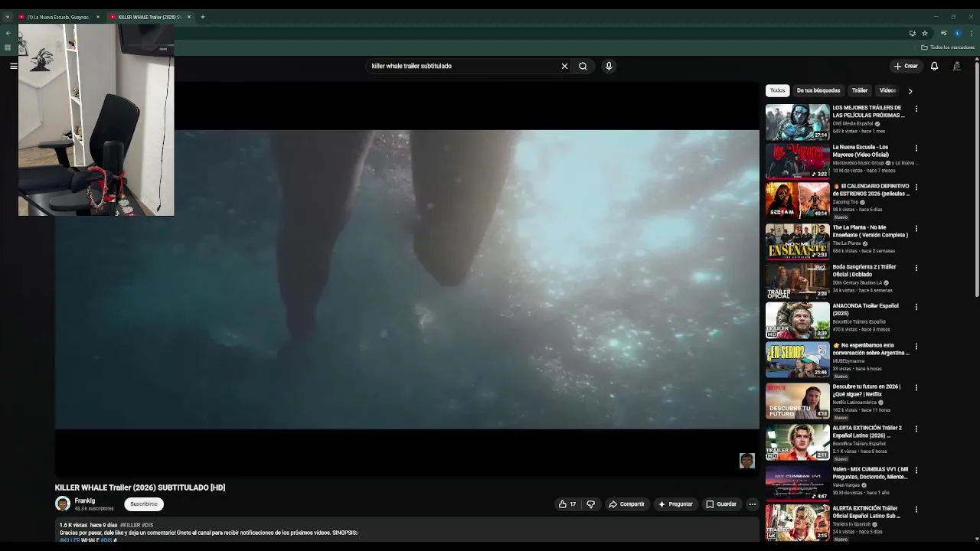Open the YouTube hamburger guide menu

13,66
